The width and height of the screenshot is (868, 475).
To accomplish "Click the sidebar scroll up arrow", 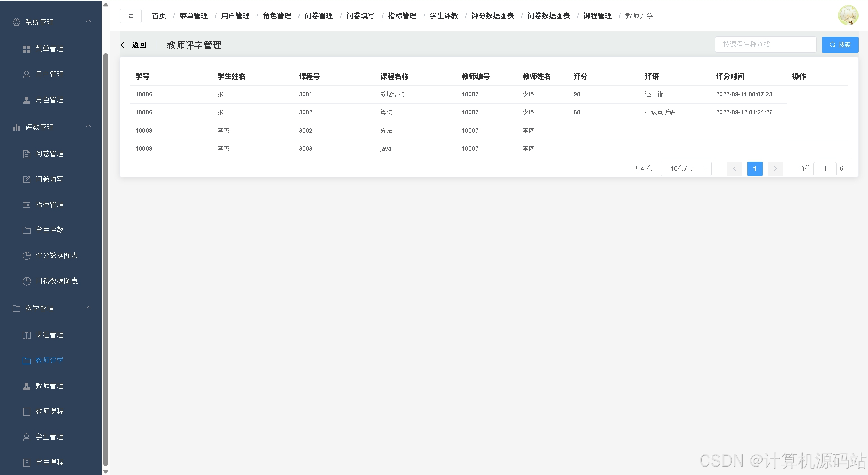I will [105, 5].
